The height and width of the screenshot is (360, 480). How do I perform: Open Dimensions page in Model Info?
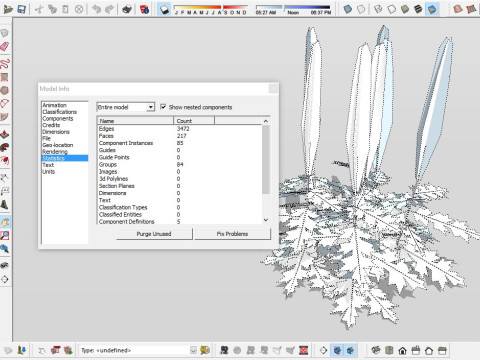[x=56, y=132]
